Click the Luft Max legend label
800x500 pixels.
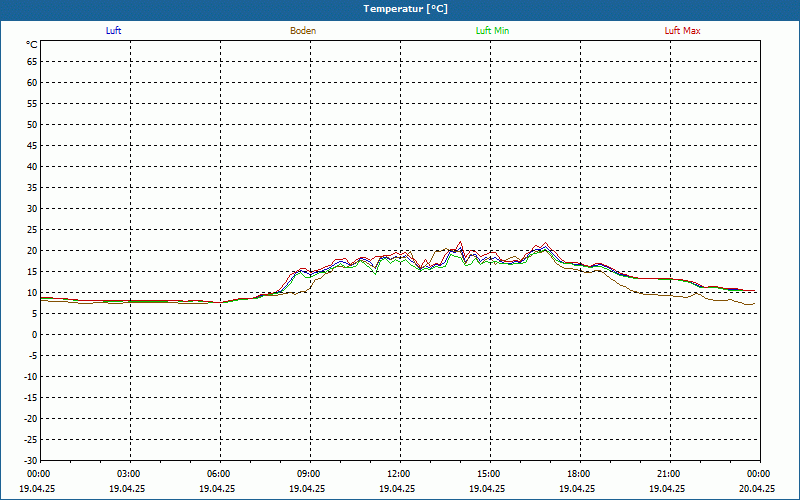(682, 31)
